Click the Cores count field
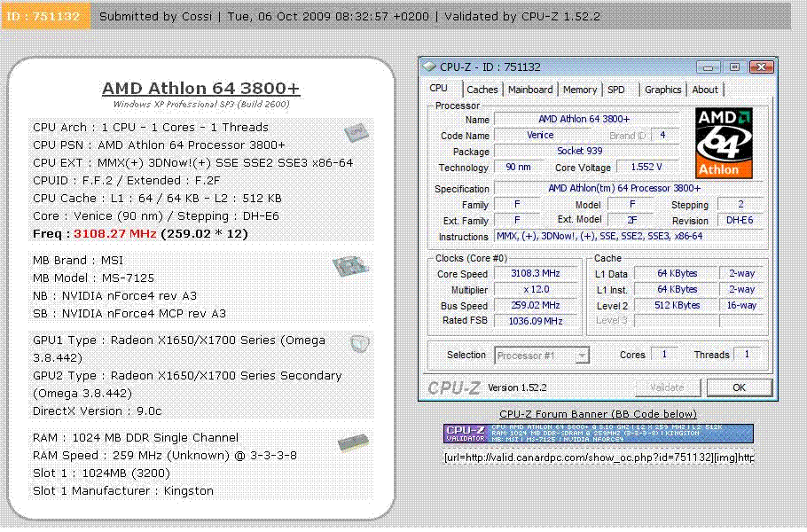This screenshot has height=532, width=807. 664,354
